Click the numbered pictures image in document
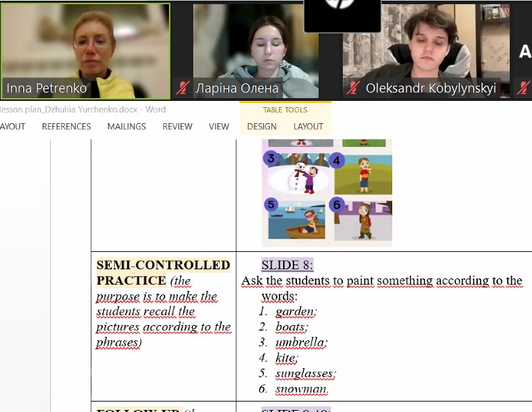Screen dimensions: 532x412 pos(327,193)
